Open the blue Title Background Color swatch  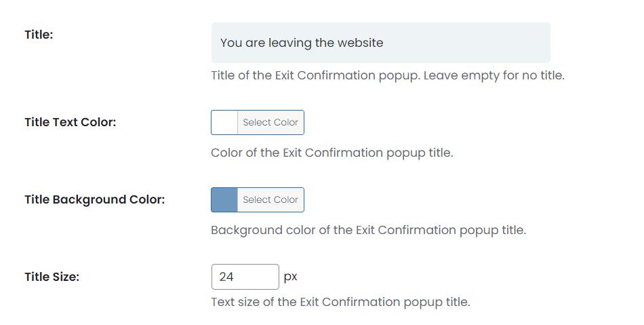224,200
